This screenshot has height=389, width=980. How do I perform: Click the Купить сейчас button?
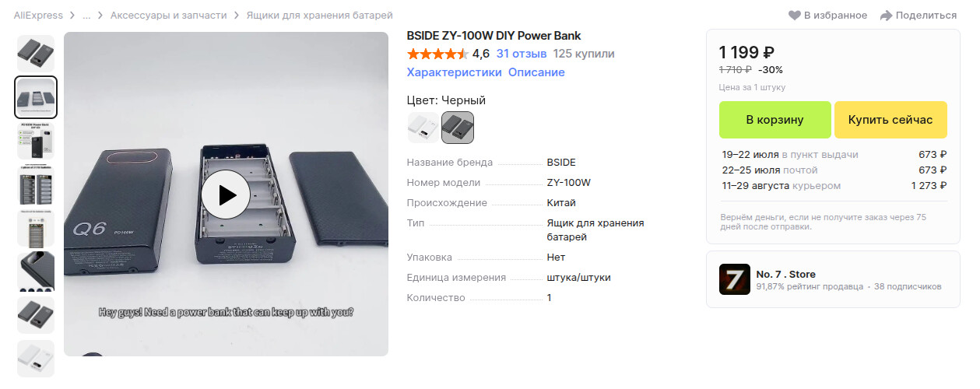click(x=890, y=120)
